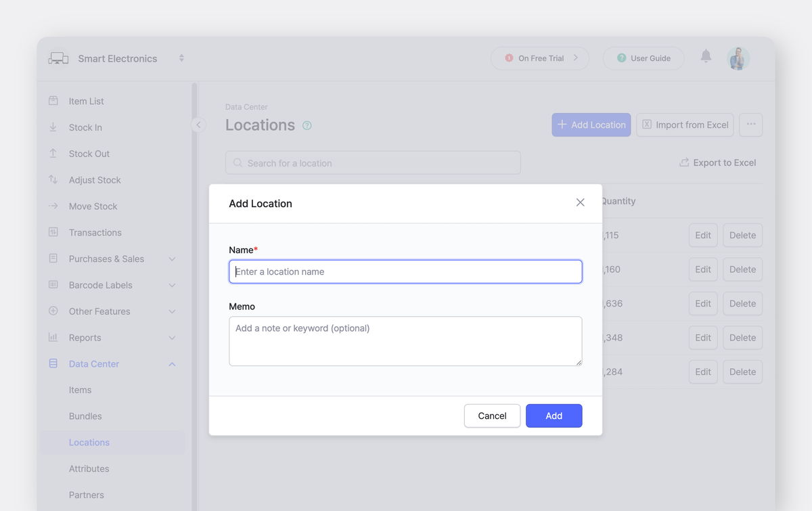The image size is (812, 511).
Task: Click the Smart Electronics workspace switcher
Action: (x=117, y=58)
